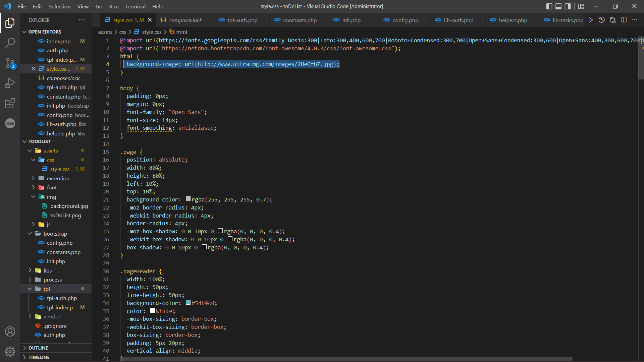
Task: Click the Run code play icon
Action: pos(591,20)
